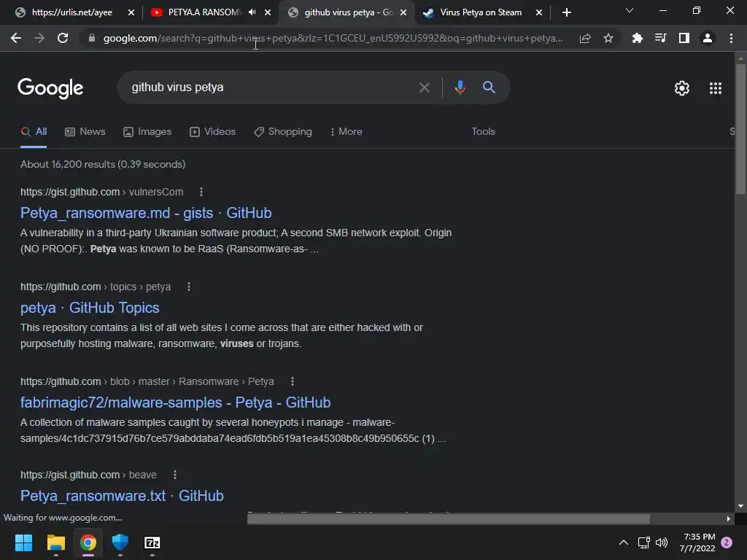Viewport: 747px width, 560px height.
Task: Reload the current page
Action: coord(63,38)
